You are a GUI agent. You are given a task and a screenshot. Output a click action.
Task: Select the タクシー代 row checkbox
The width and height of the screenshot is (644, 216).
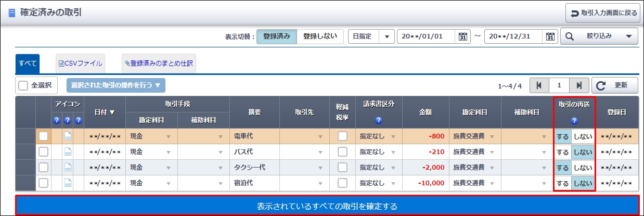(43, 168)
